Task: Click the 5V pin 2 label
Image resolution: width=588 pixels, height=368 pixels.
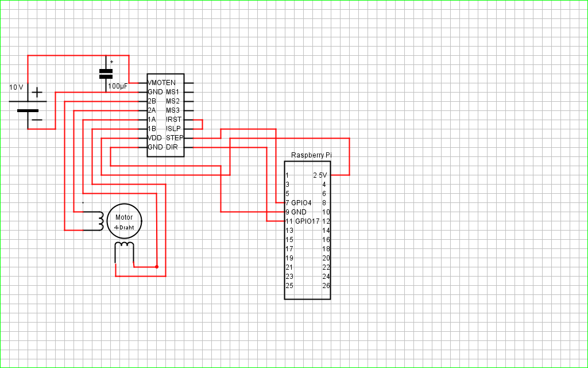Action: (x=320, y=175)
